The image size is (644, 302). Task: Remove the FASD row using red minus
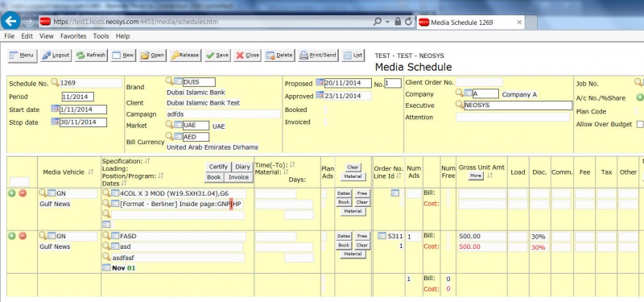coord(23,236)
